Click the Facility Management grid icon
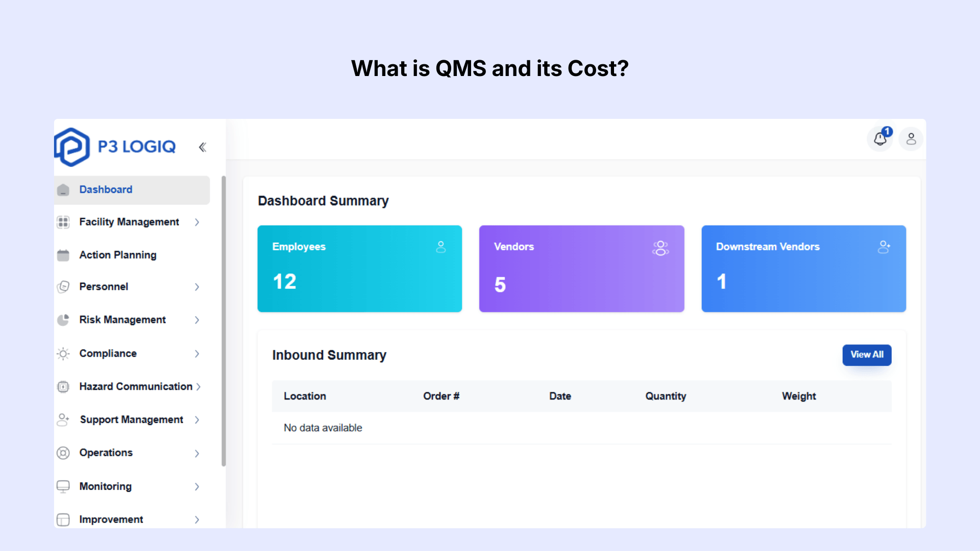 point(63,222)
